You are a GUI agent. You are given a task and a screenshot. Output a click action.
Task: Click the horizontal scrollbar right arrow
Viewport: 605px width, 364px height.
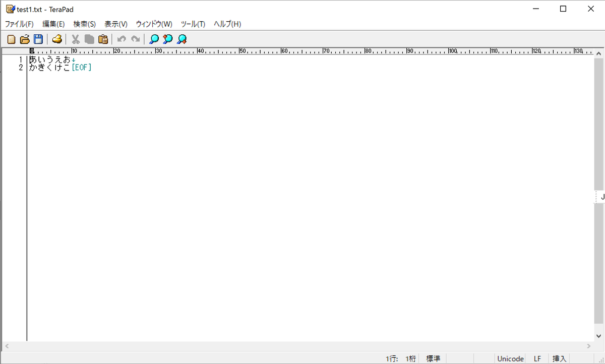[x=589, y=346]
